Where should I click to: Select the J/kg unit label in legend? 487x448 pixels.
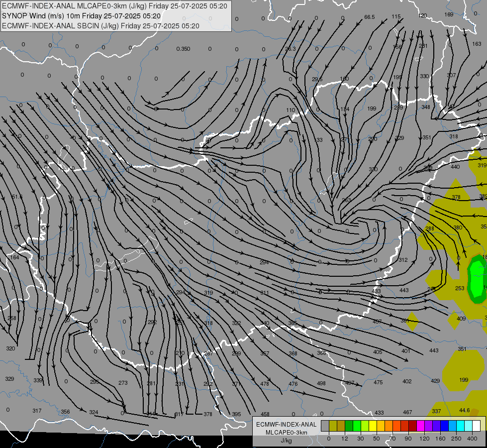pos(286,441)
